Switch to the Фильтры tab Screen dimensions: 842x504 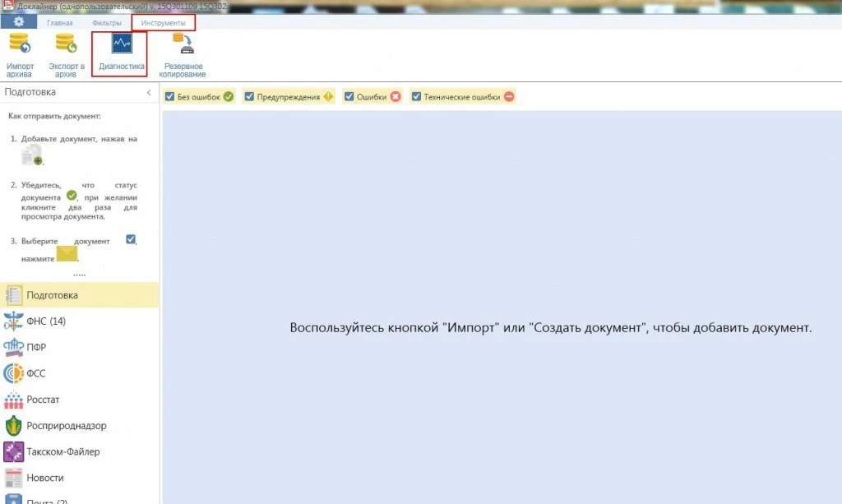pos(107,23)
